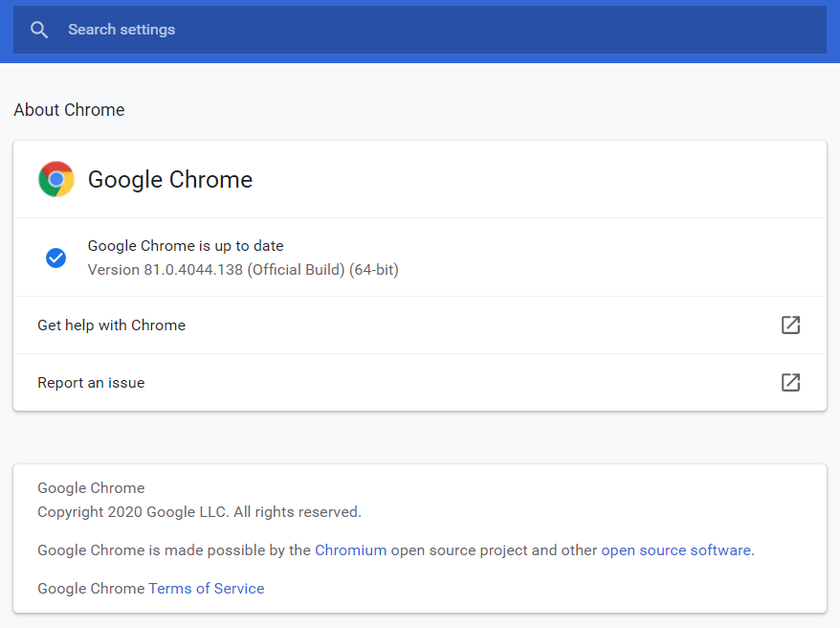
Task: Click the magnifying glass search icon
Action: pyautogui.click(x=39, y=30)
